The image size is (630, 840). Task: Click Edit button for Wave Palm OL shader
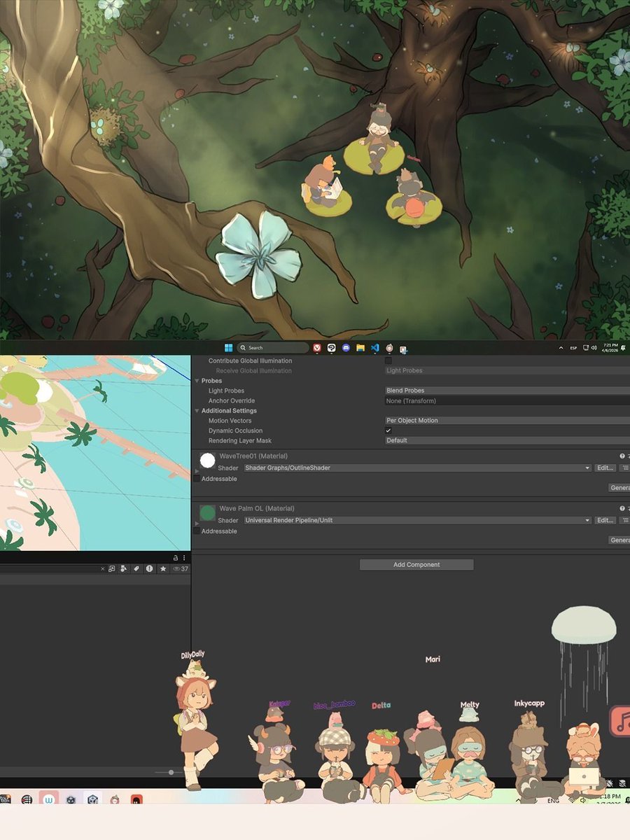(605, 520)
